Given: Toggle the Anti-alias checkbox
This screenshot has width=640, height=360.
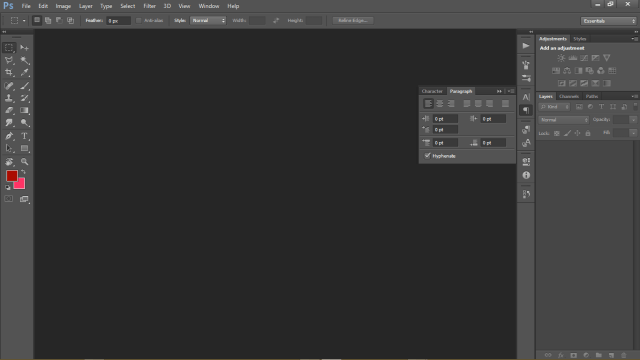Looking at the screenshot, I should [139, 20].
